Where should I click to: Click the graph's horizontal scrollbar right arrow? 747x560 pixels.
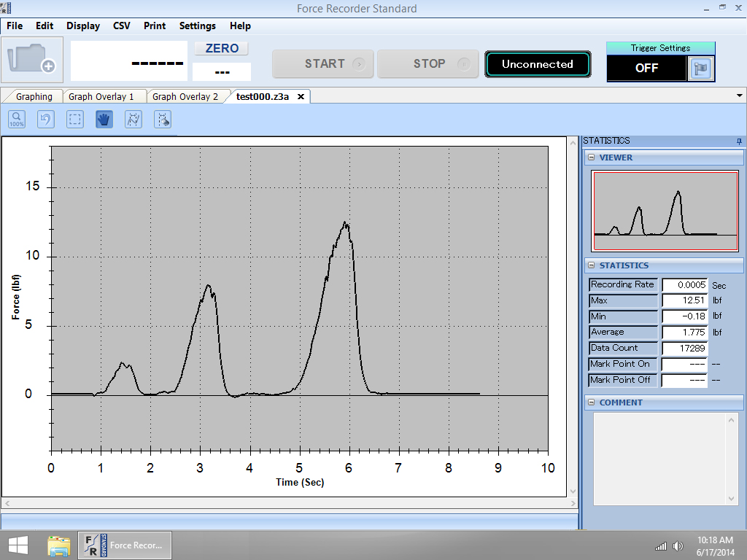[573, 503]
